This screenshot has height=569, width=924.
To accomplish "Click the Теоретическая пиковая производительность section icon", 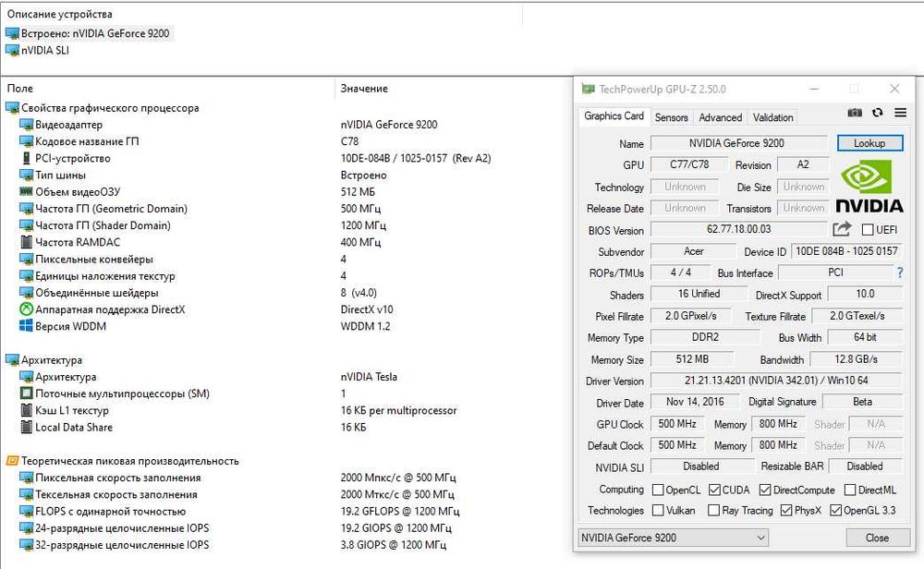I will [x=12, y=461].
